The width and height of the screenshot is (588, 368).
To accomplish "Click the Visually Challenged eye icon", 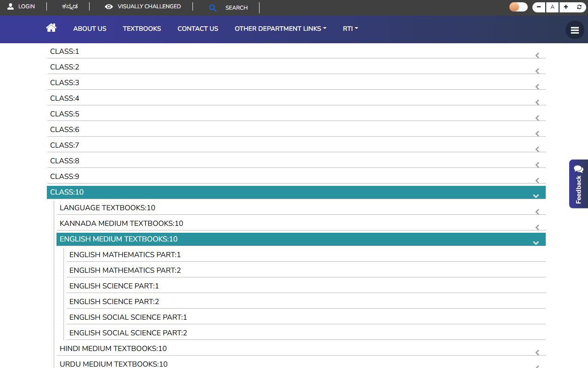I will 109,6.
